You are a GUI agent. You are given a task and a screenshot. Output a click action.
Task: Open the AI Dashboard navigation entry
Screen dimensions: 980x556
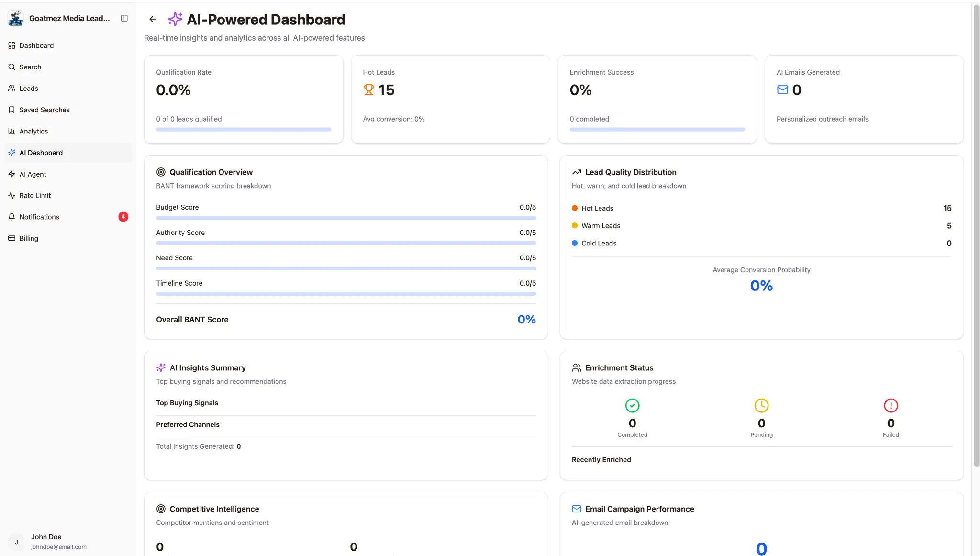41,152
